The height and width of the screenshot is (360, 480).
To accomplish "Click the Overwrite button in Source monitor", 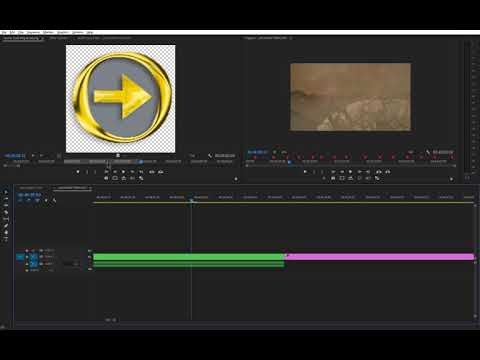I will [161, 172].
